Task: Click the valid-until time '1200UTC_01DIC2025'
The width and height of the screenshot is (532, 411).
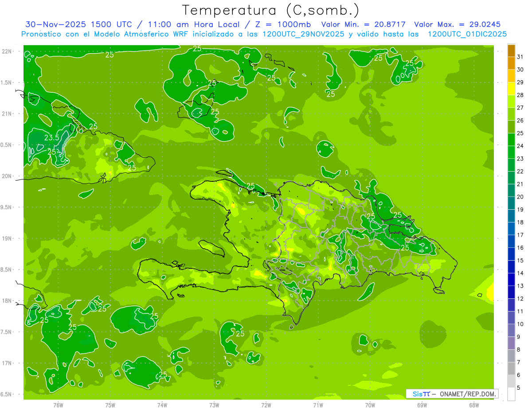Action: pyautogui.click(x=467, y=34)
